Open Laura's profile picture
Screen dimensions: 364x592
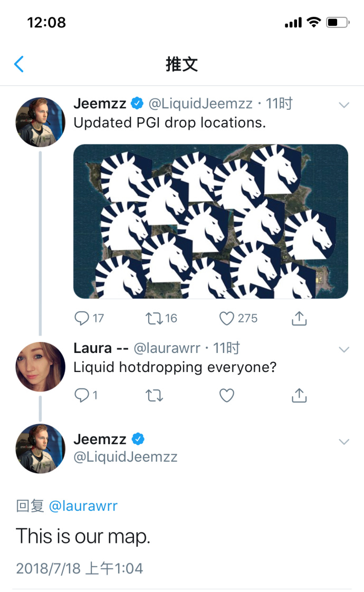tap(40, 367)
